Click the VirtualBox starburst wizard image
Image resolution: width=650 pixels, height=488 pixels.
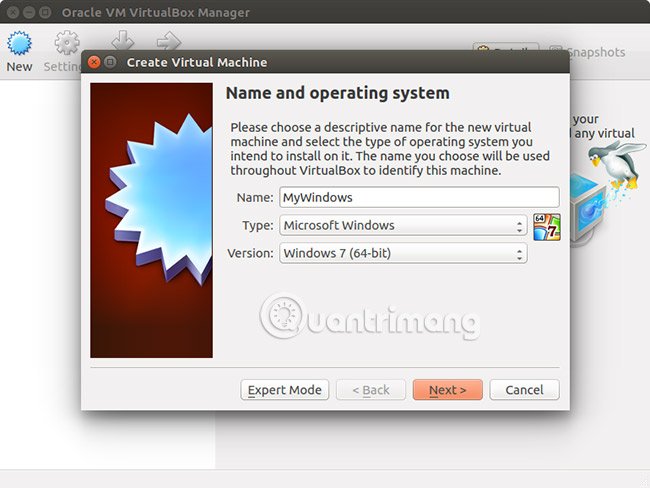pos(152,220)
